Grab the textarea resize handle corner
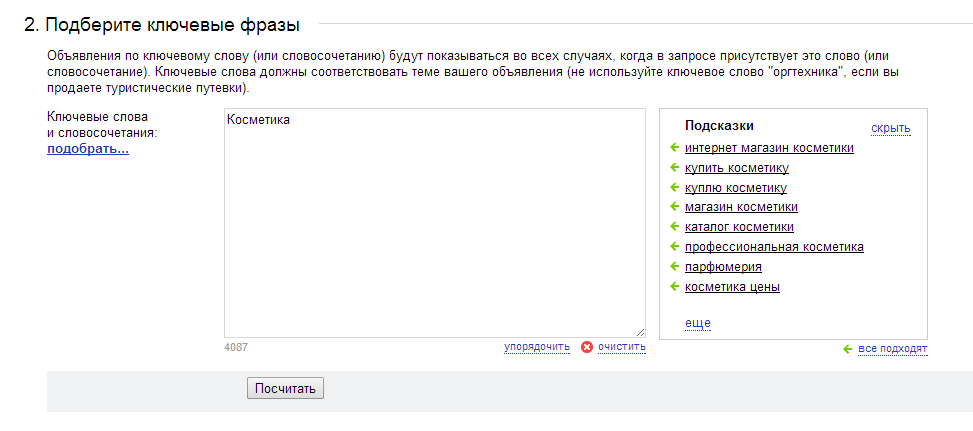This screenshot has height=431, width=973. (640, 332)
